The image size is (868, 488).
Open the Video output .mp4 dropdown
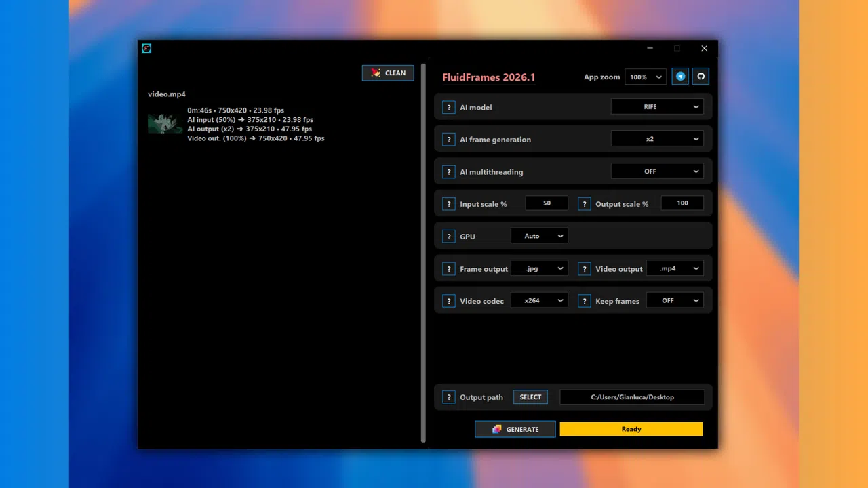pos(675,268)
